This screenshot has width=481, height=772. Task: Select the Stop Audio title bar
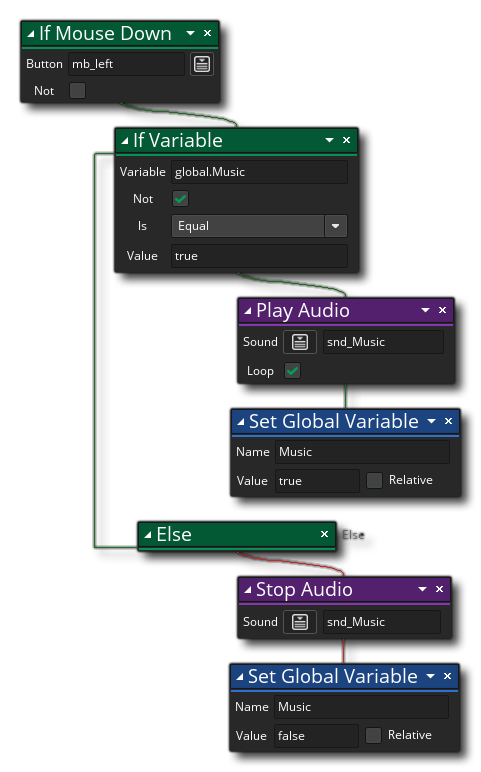click(344, 590)
